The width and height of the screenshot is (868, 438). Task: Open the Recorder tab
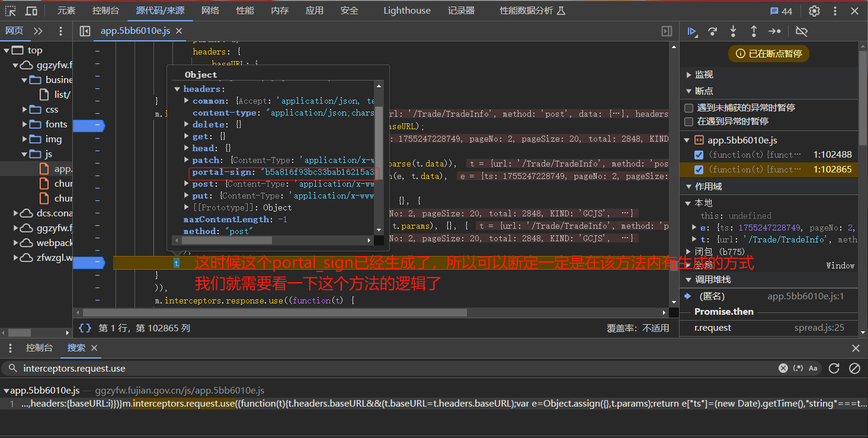(x=461, y=11)
